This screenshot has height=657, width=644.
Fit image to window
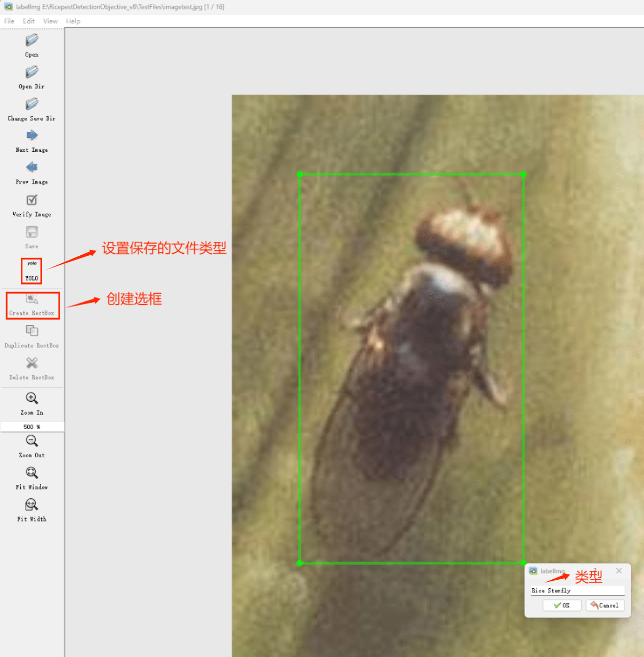pyautogui.click(x=32, y=473)
